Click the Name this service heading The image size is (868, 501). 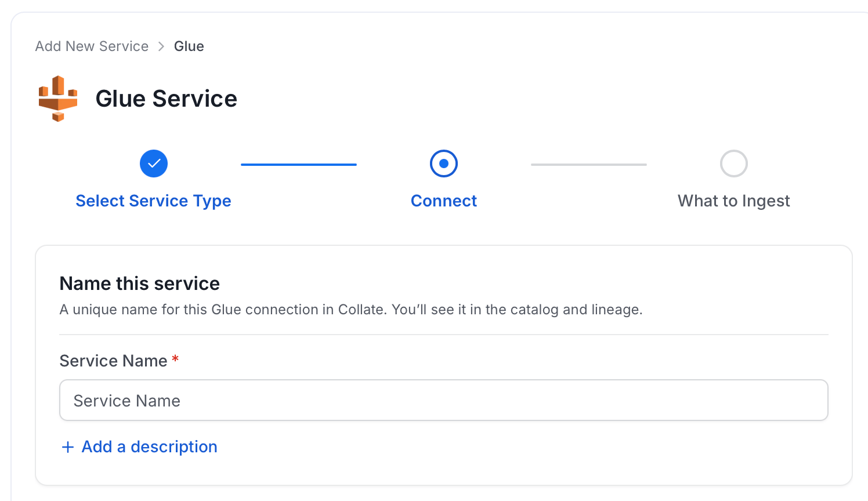pos(140,284)
